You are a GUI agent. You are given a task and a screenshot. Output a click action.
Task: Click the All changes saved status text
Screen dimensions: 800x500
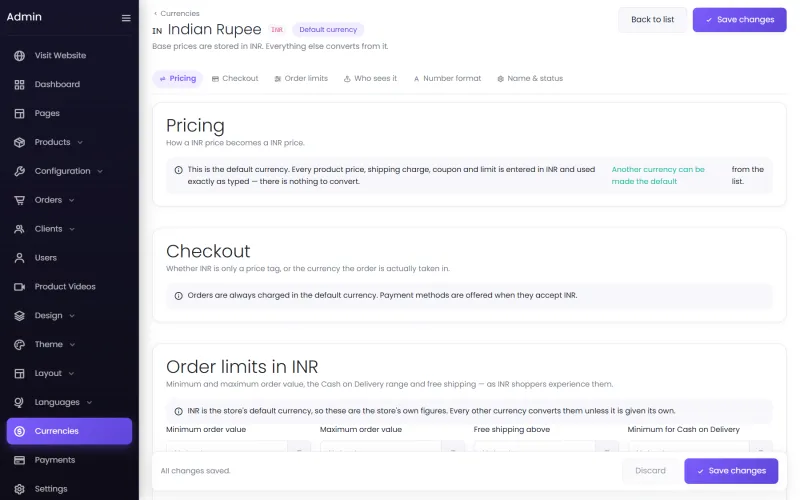tap(195, 471)
